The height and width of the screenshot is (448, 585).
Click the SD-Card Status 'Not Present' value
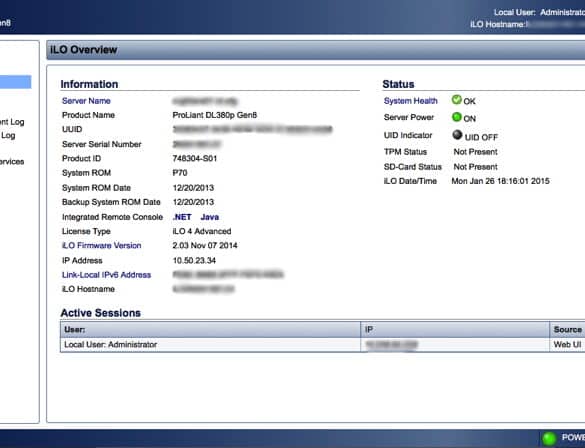tap(475, 167)
